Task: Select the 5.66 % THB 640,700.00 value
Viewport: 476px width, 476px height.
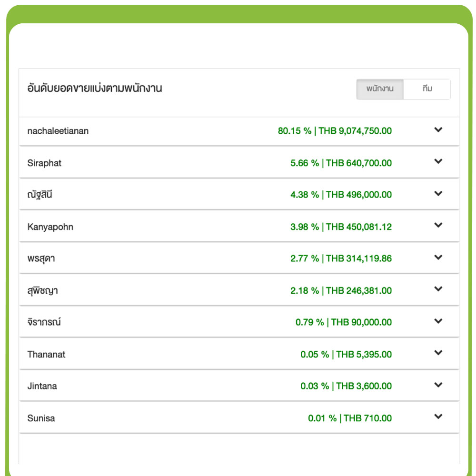Action: coord(341,163)
